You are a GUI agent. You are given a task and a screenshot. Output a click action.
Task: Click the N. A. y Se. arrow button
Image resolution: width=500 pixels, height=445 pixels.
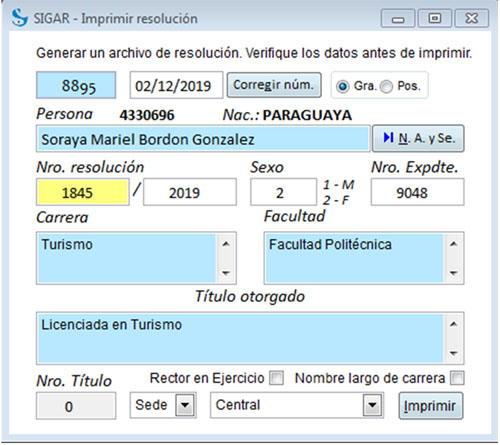coord(418,138)
